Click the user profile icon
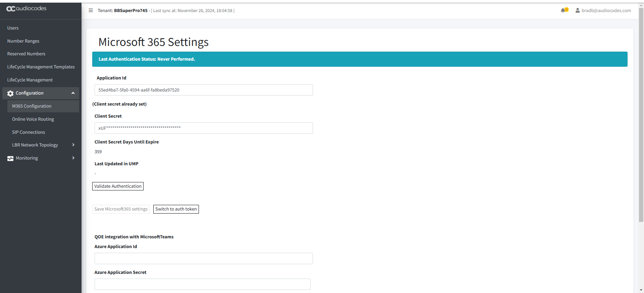Viewport: 644px width, 293px height. coord(578,10)
